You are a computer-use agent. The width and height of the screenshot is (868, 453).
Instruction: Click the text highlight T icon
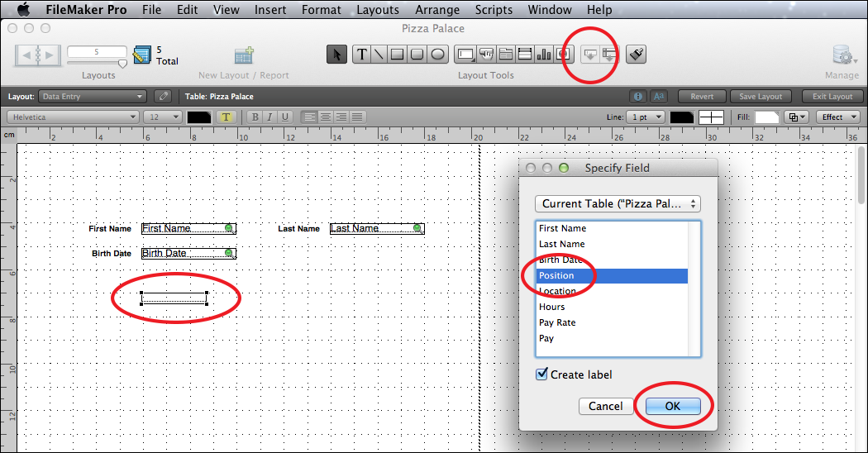coord(226,117)
